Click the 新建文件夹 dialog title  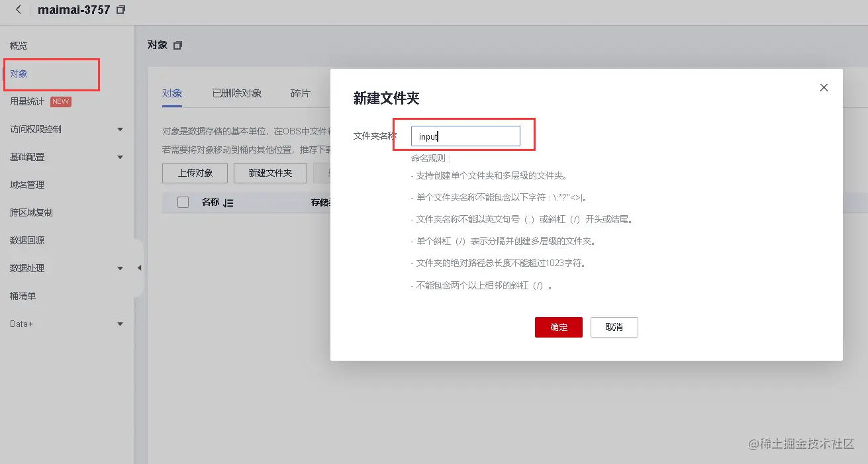pos(387,99)
